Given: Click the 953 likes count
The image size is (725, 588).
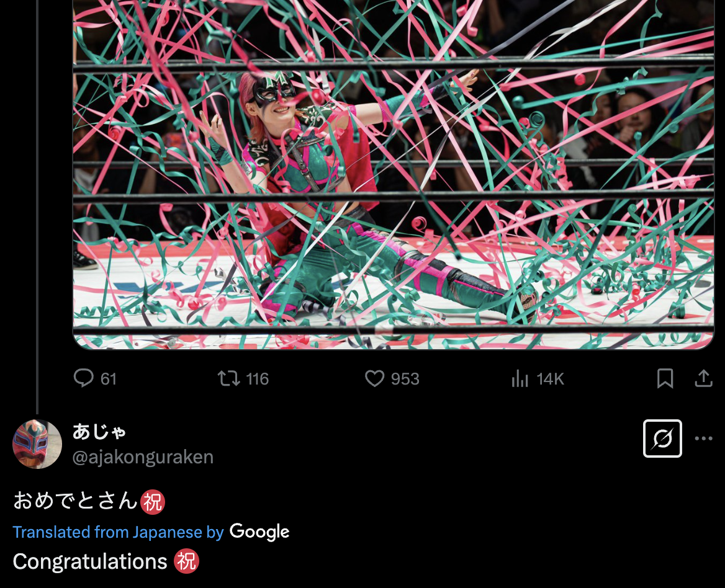Looking at the screenshot, I should click(x=405, y=379).
